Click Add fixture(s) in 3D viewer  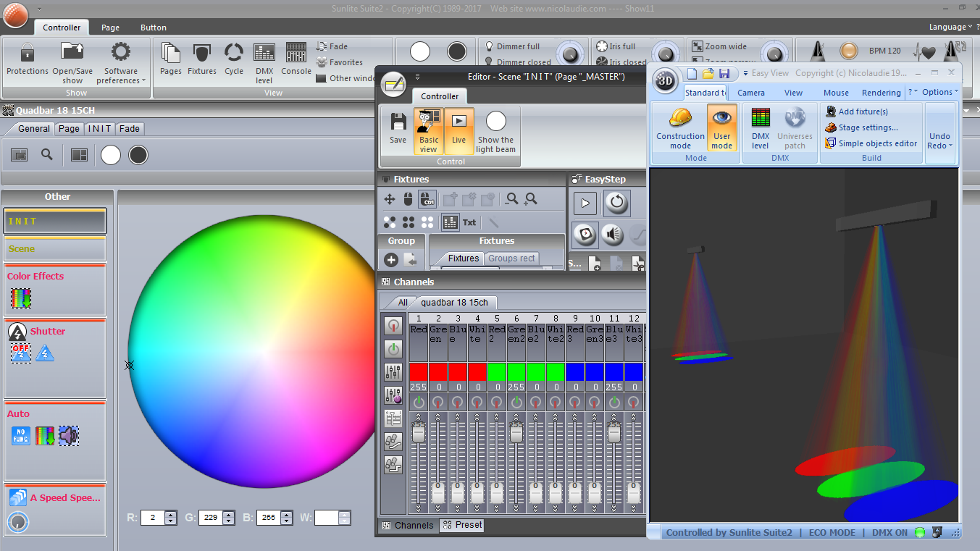[856, 112]
